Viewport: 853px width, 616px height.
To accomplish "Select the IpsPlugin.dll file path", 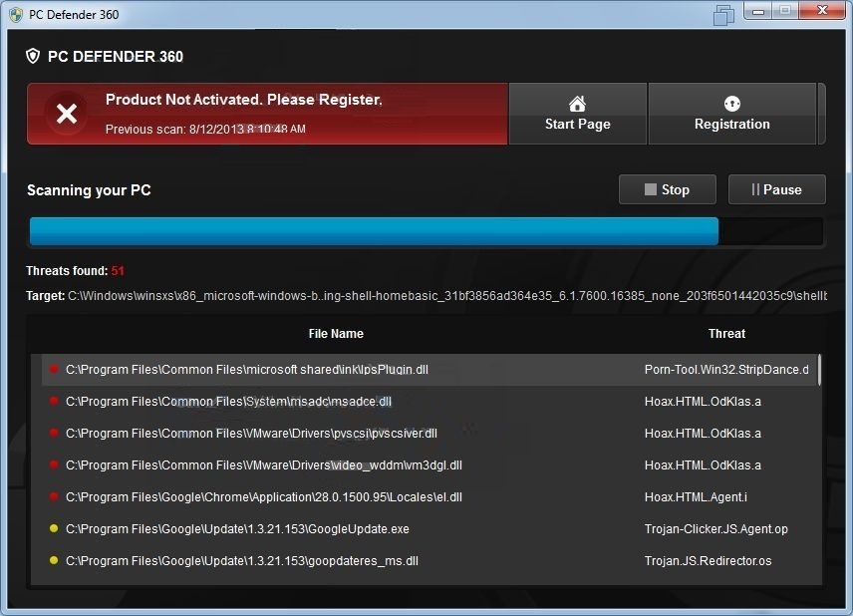I will 247,370.
